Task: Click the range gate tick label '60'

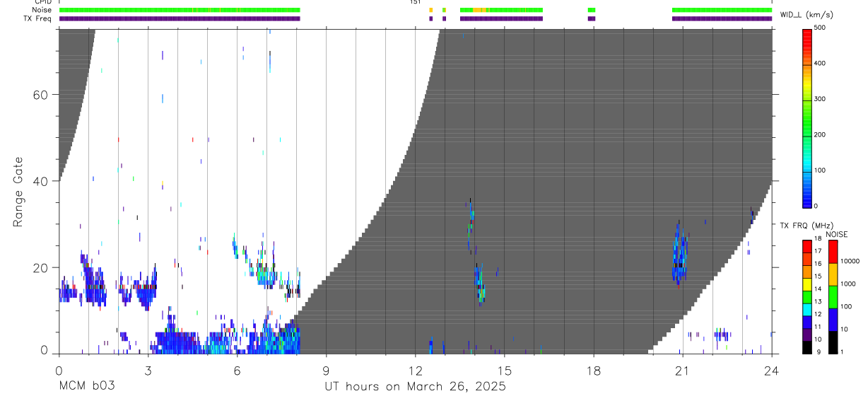Action: coord(41,95)
